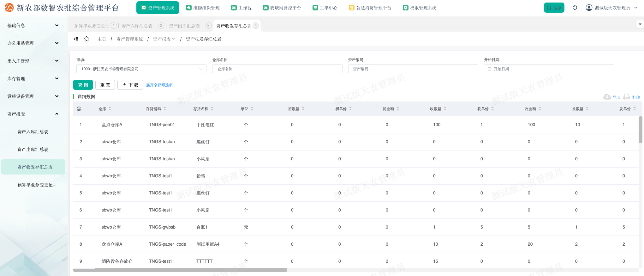Toggle sort on 存货编码 column
Screen dimensions: 644x276
coord(165,109)
